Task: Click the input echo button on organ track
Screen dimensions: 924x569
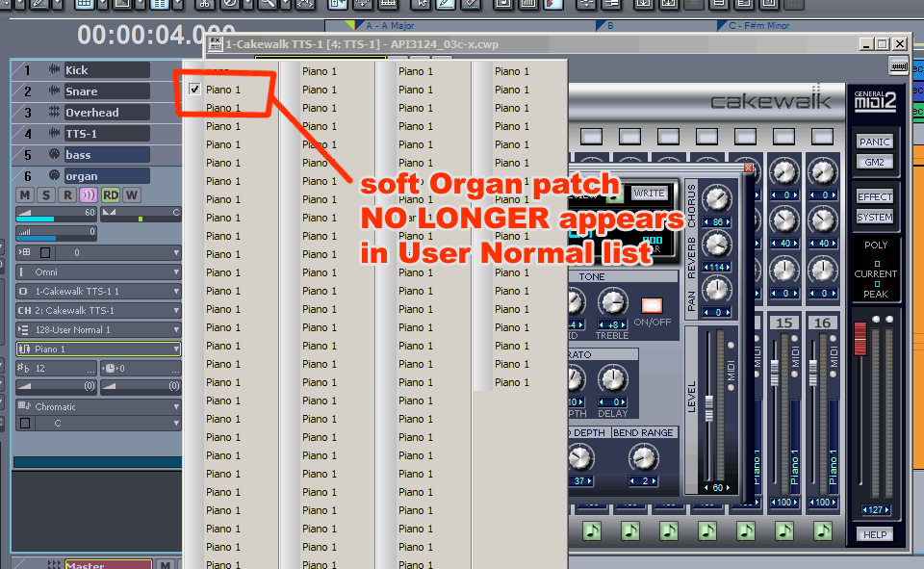Action: point(90,195)
